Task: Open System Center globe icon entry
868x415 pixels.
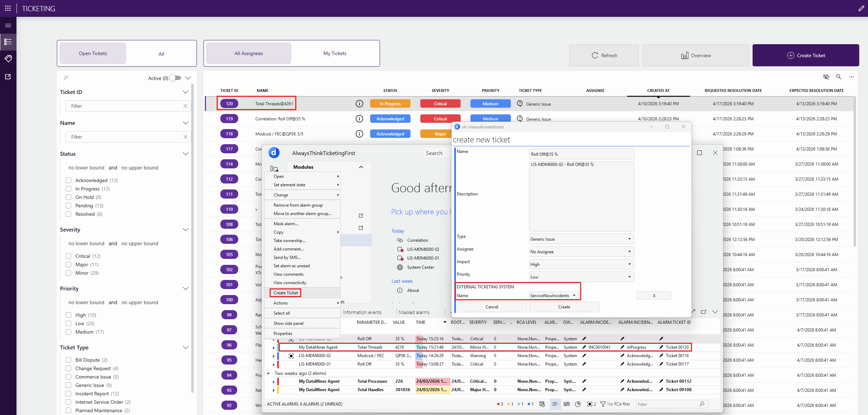Action: (400, 267)
